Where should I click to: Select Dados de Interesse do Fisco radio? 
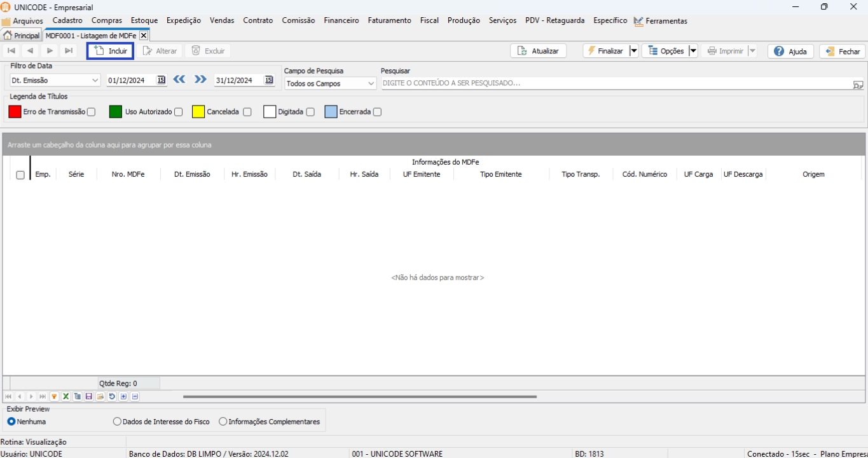click(117, 422)
